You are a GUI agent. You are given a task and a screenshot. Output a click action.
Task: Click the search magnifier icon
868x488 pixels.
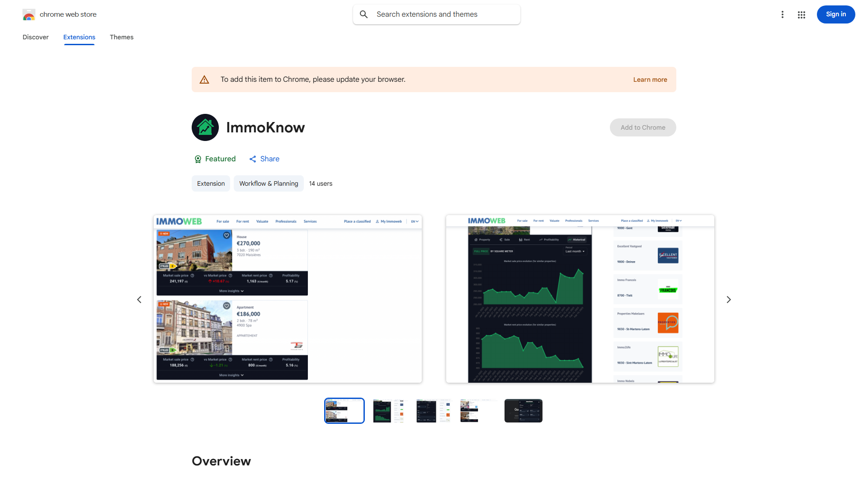[x=364, y=14]
